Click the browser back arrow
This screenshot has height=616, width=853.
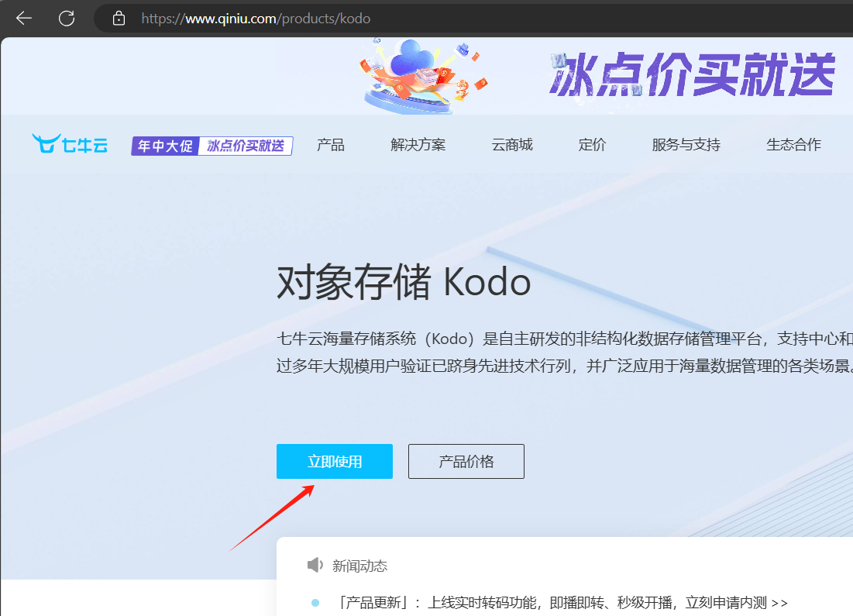(24, 18)
